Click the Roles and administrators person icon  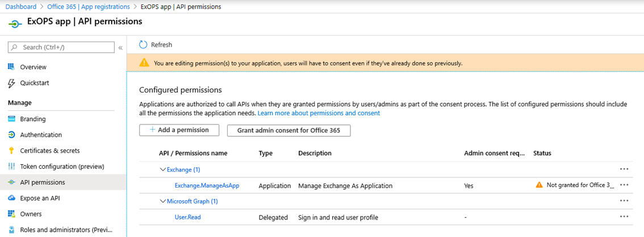click(12, 230)
